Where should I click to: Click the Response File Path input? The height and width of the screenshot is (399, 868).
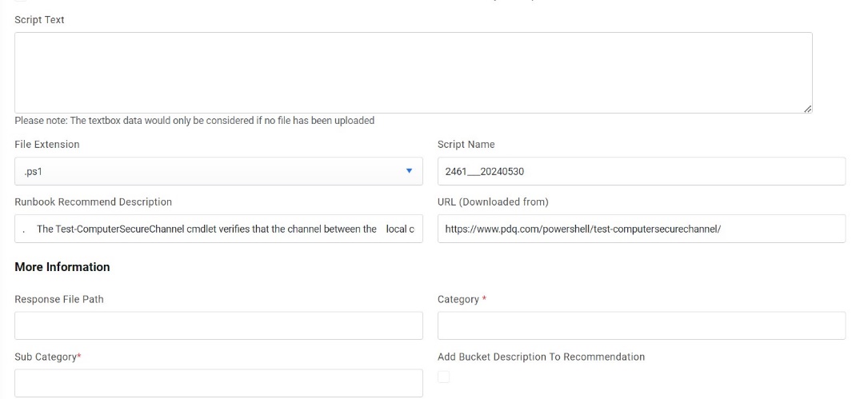(218, 325)
